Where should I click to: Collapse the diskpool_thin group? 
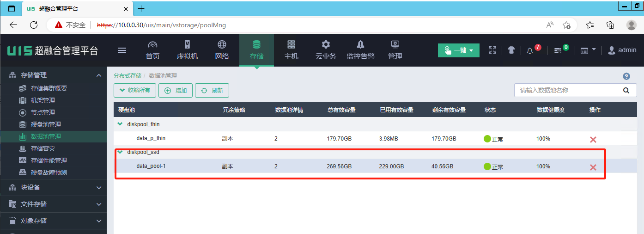(120, 124)
